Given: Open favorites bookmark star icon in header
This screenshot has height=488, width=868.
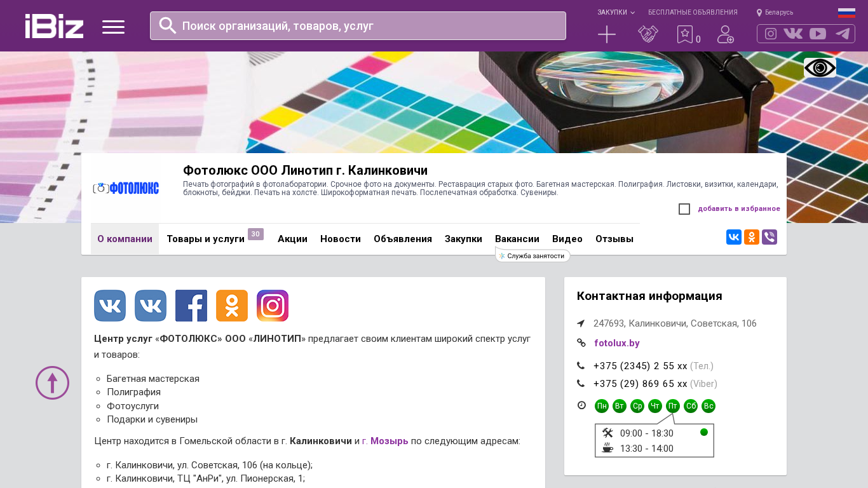Looking at the screenshot, I should pyautogui.click(x=684, y=34).
